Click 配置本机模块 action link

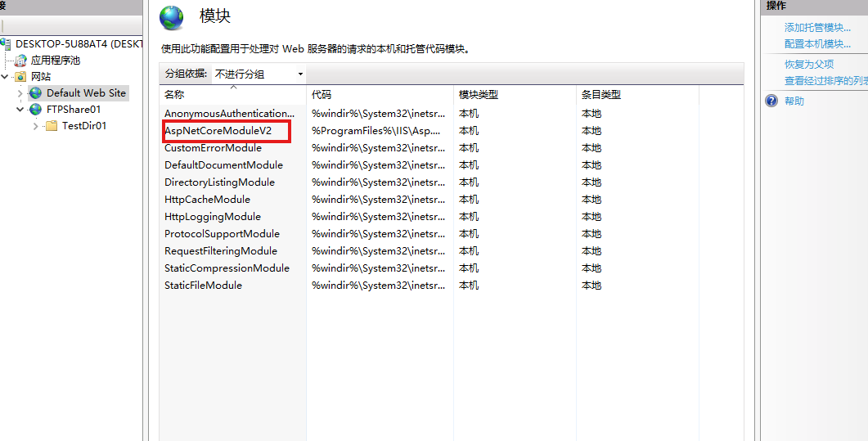click(816, 44)
